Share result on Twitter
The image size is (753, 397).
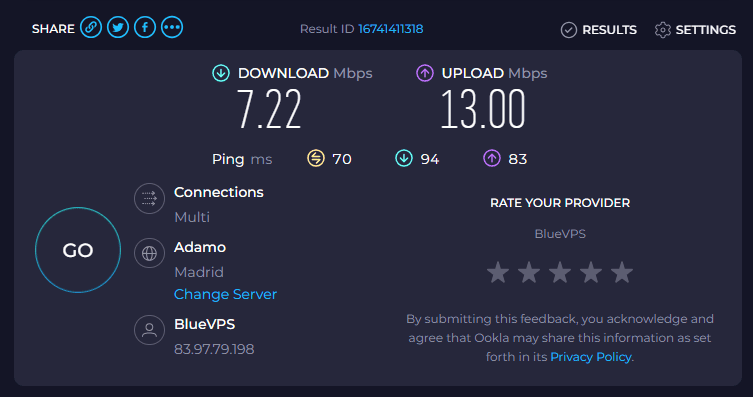pyautogui.click(x=118, y=27)
